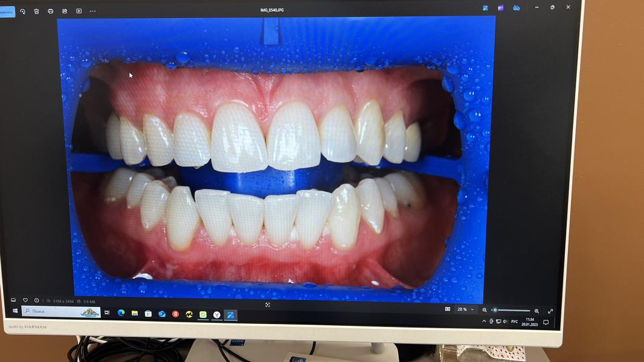Enter full screen with the arrows icon
The height and width of the screenshot is (362, 644).
click(550, 311)
